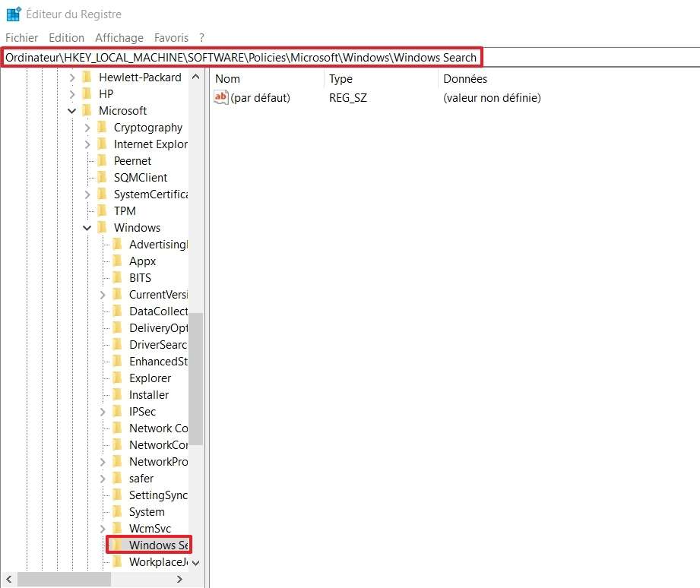Select the Microsoft folder icon

87,110
